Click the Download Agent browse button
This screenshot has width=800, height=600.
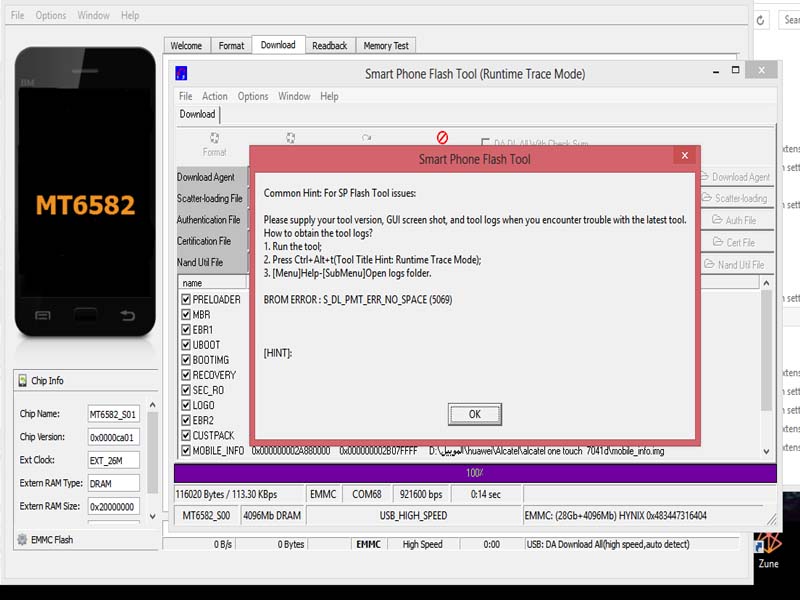pyautogui.click(x=736, y=177)
